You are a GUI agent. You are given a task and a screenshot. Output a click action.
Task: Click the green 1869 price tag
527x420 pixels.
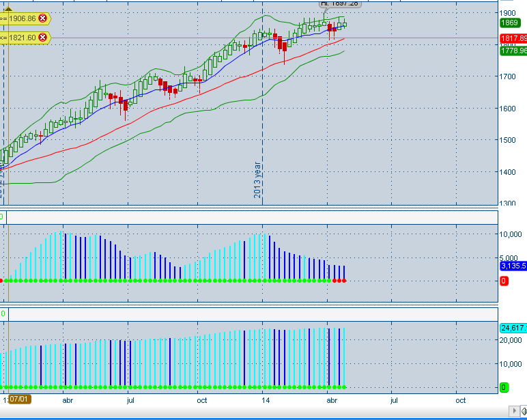click(x=510, y=23)
